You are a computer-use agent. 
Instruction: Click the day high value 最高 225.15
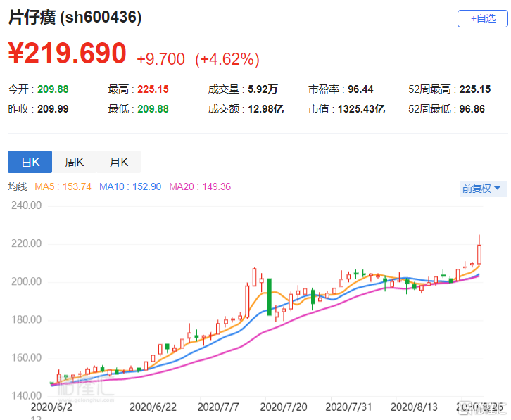(x=153, y=89)
